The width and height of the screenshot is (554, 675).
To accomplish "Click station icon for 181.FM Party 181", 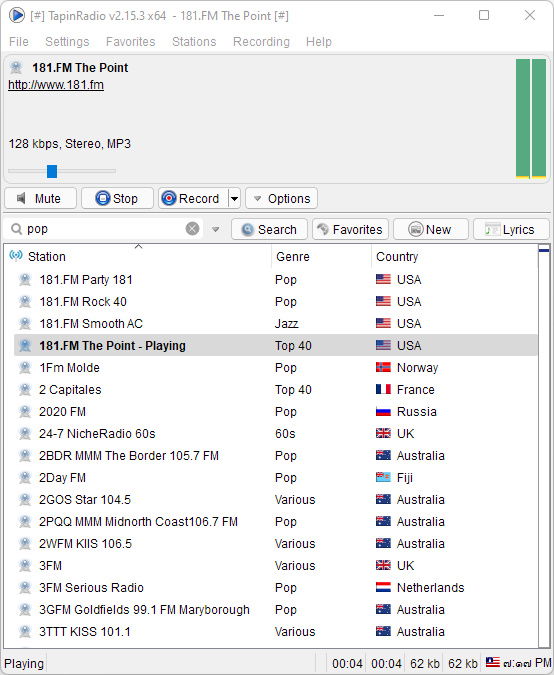I will 25,280.
